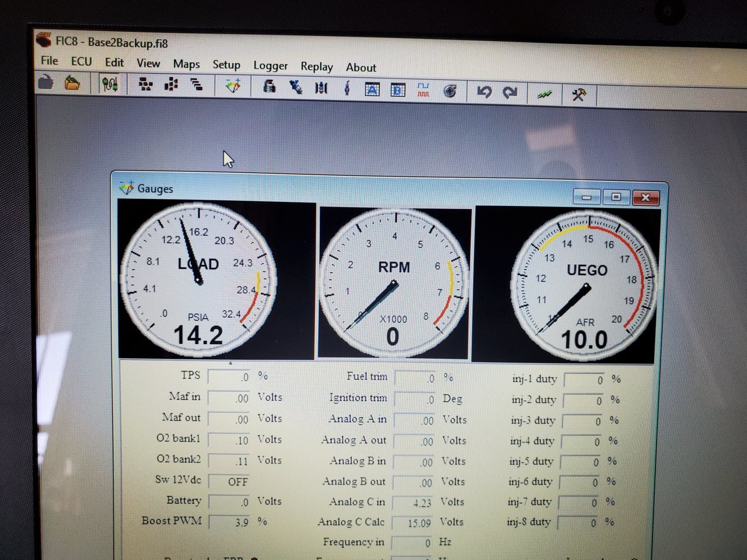Viewport: 747px width, 560px height.
Task: Click the green logger graph icon
Action: pyautogui.click(x=544, y=94)
